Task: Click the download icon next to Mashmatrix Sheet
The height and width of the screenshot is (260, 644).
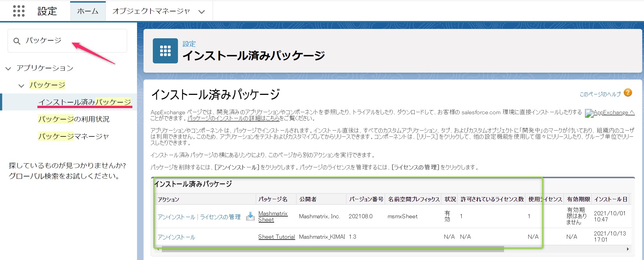Action: click(250, 216)
